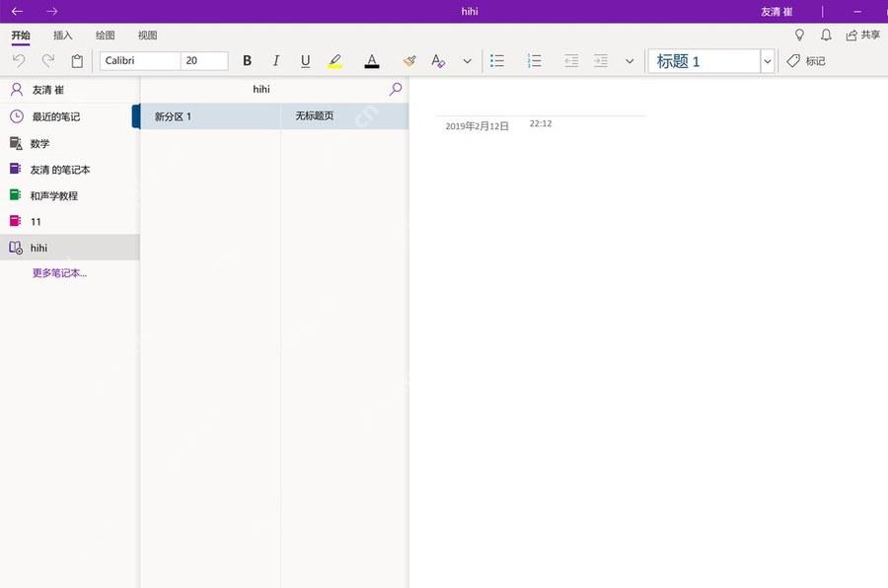Image resolution: width=888 pixels, height=588 pixels.
Task: Click the 标记 tag button
Action: coord(806,60)
